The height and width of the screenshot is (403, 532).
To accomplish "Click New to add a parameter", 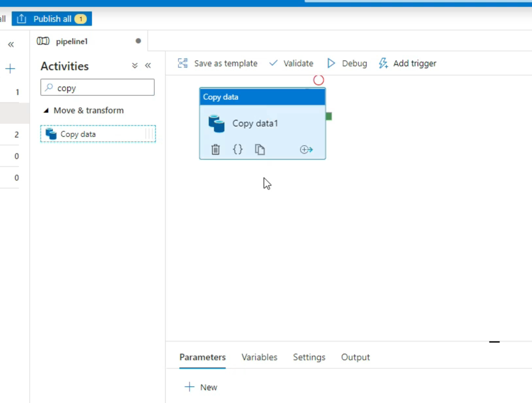I will click(x=201, y=387).
